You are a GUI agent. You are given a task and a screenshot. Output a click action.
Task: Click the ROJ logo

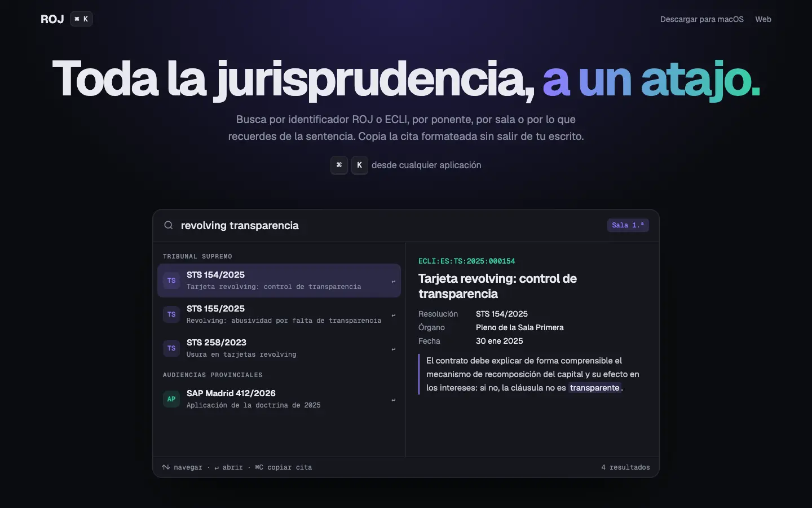coord(52,19)
